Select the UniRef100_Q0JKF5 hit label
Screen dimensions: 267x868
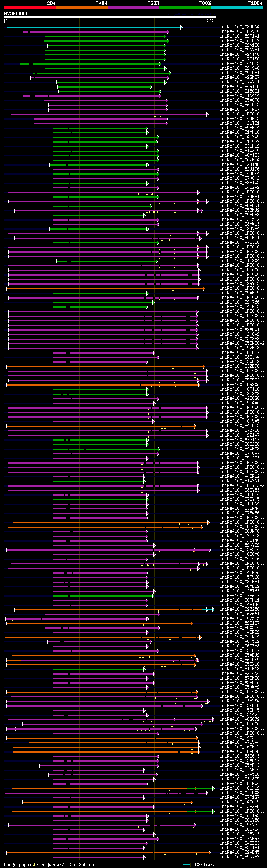[x=239, y=119]
